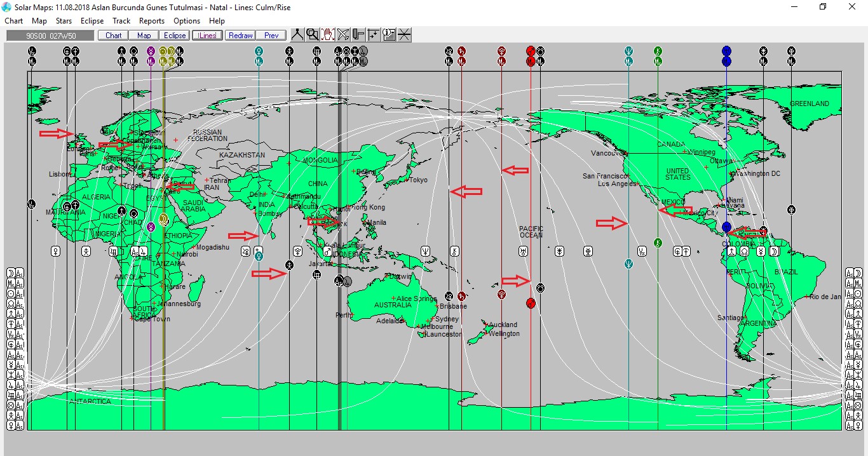This screenshot has width=868, height=456.
Task: Expand the Options menu
Action: pyautogui.click(x=187, y=21)
